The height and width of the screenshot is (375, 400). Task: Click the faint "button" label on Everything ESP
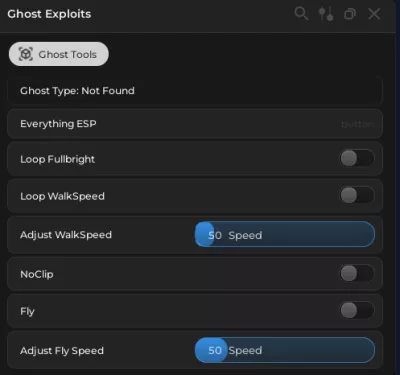point(357,124)
